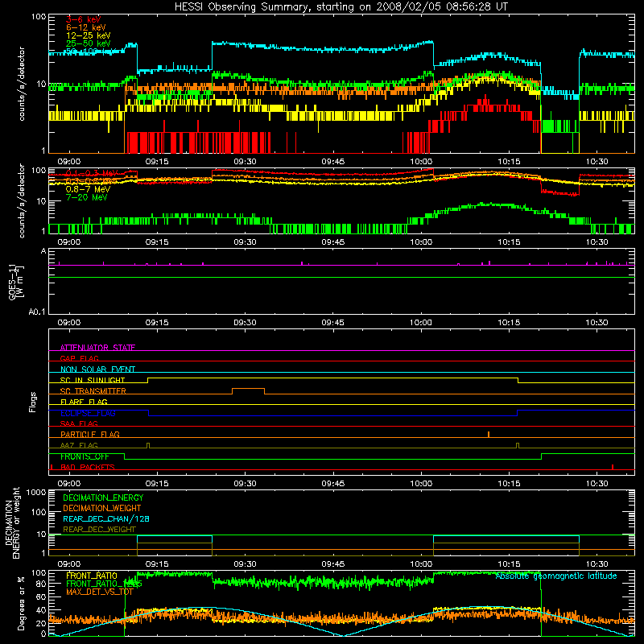This screenshot has height=644, width=644.
Task: Click the ATTENUATOR_STATE flag label
Action: click(x=97, y=348)
